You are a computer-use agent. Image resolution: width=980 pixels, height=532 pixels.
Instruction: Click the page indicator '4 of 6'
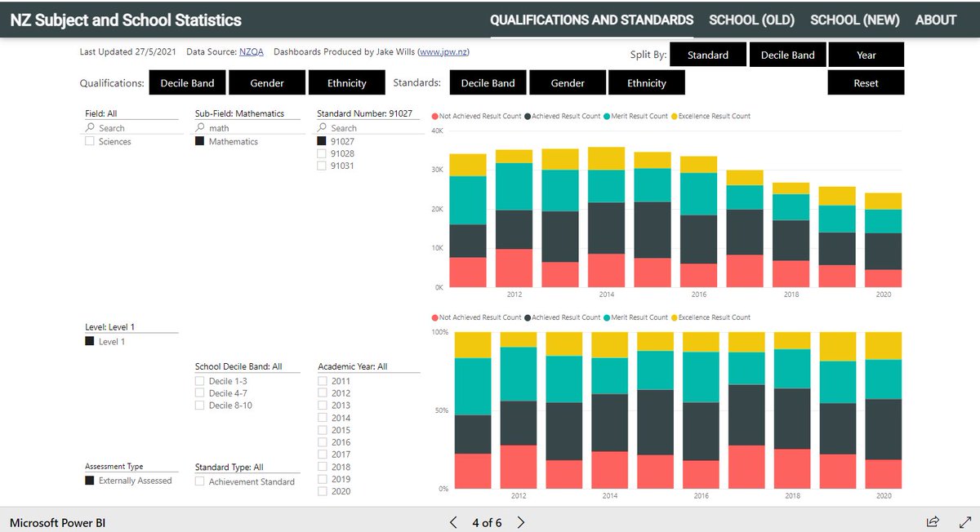[487, 522]
